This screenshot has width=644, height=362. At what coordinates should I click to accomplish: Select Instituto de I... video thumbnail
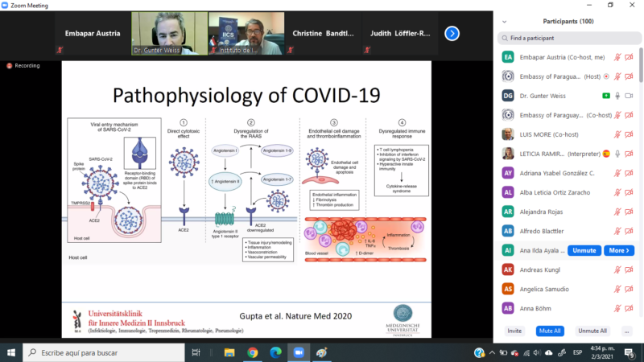pyautogui.click(x=246, y=33)
